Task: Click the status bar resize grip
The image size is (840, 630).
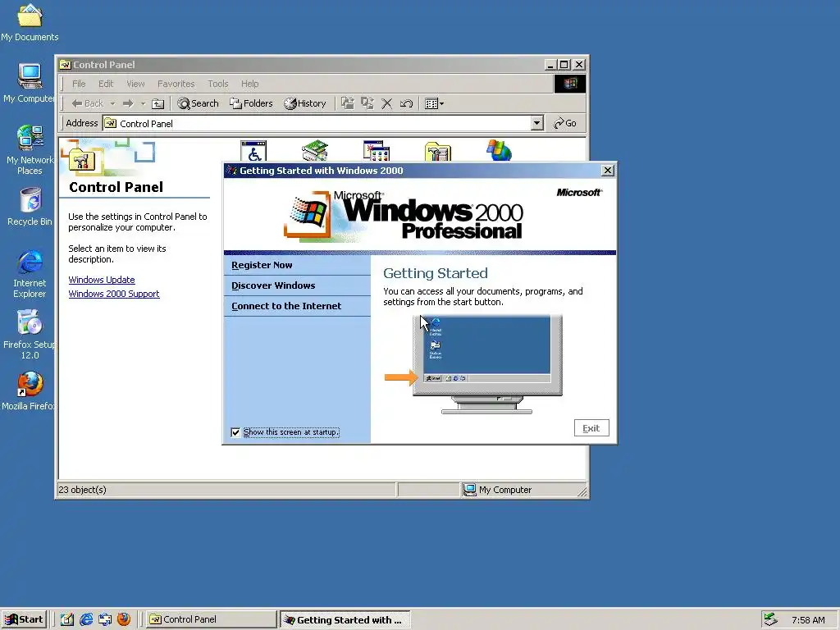Action: click(x=582, y=491)
